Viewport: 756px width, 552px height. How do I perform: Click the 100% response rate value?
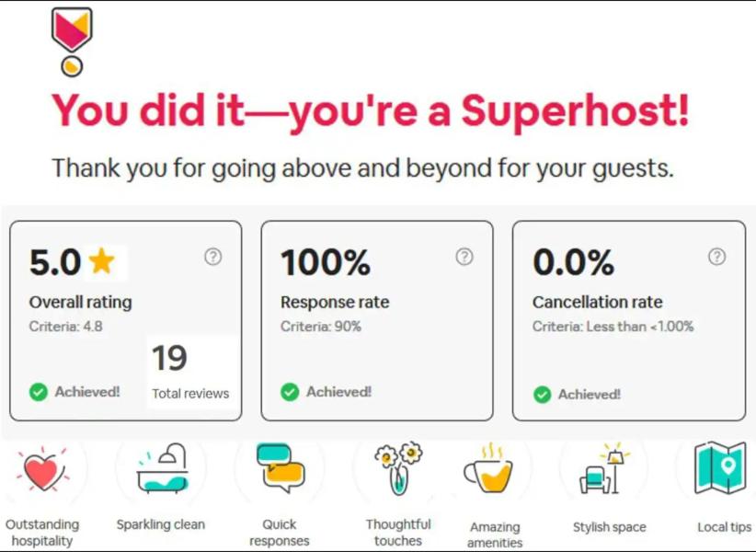326,263
